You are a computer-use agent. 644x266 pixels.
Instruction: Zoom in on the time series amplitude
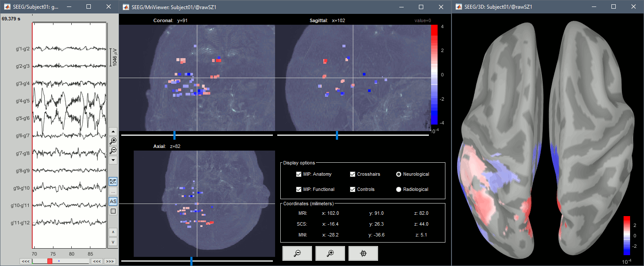[x=113, y=141]
